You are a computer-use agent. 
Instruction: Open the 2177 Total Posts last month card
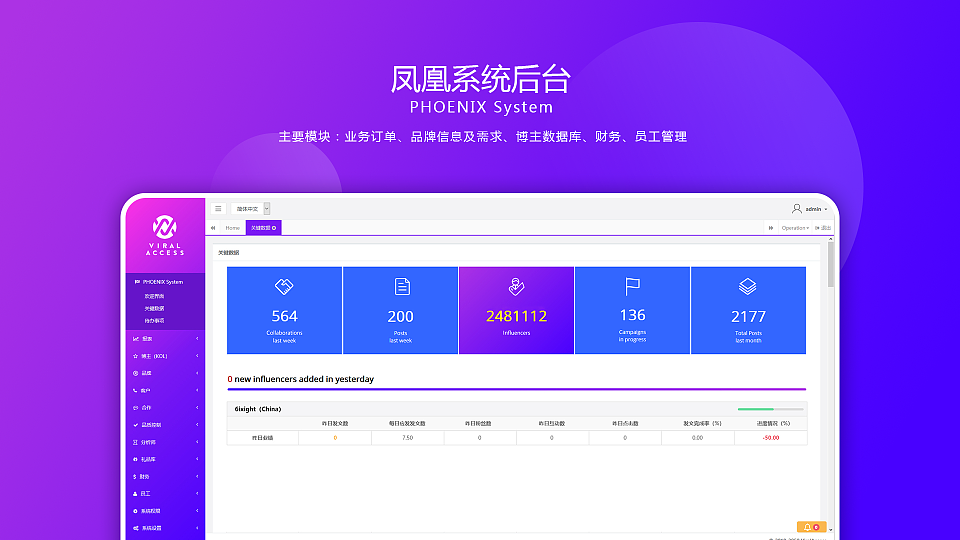tap(748, 310)
